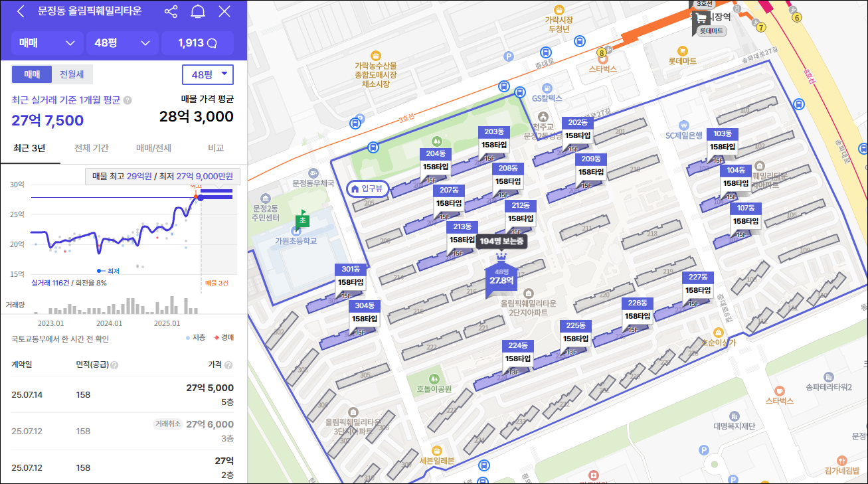This screenshot has width=868, height=484.
Task: Select the 203동 158타입 map marker
Action: click(x=494, y=139)
